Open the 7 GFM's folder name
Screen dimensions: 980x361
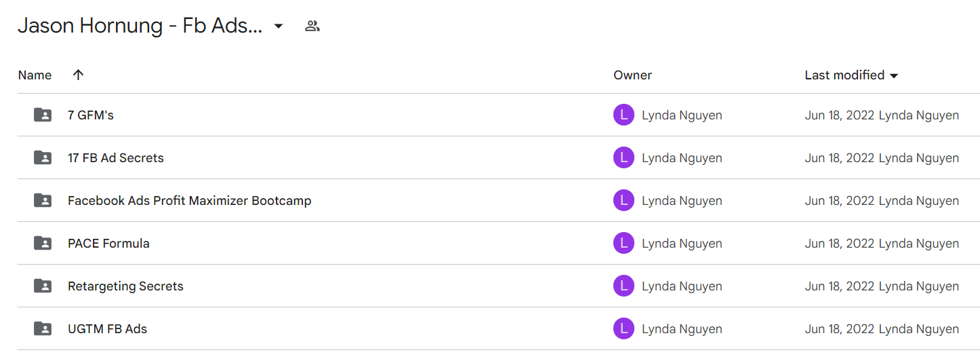[x=91, y=115]
